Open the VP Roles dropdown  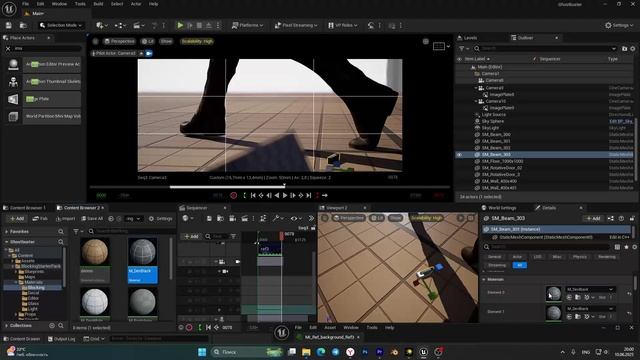tap(342, 25)
